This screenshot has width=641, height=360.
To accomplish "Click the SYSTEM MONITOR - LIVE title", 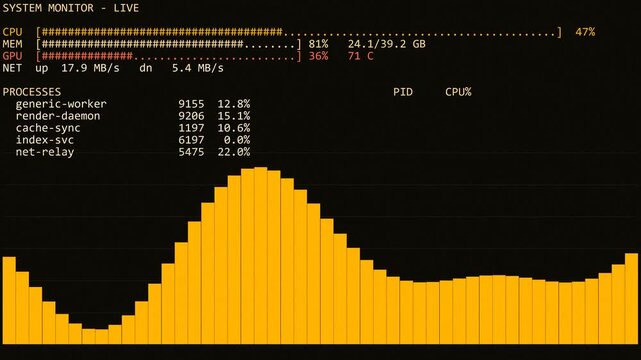I will pyautogui.click(x=71, y=8).
